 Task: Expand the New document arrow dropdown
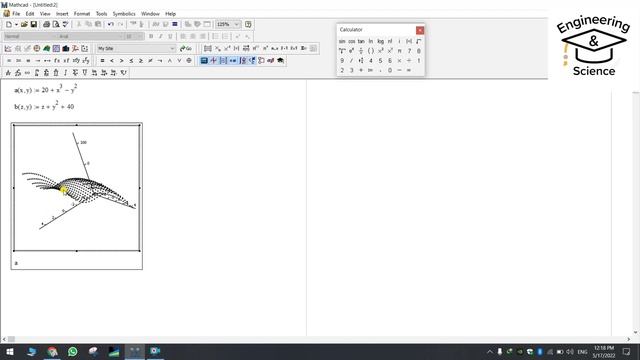pos(16,24)
